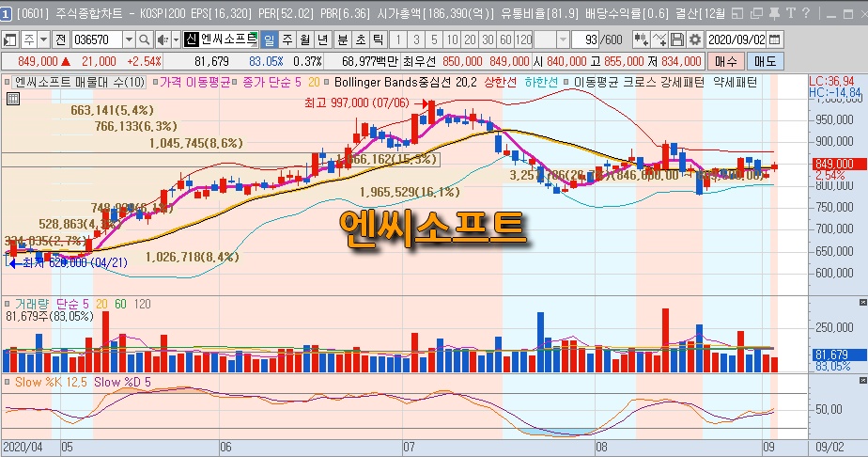Click the 매도 sell button

(765, 61)
